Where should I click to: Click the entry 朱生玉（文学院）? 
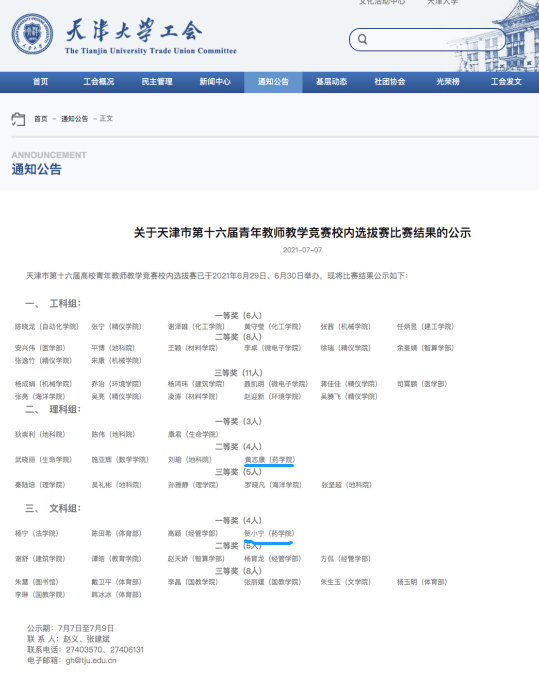[x=346, y=582]
